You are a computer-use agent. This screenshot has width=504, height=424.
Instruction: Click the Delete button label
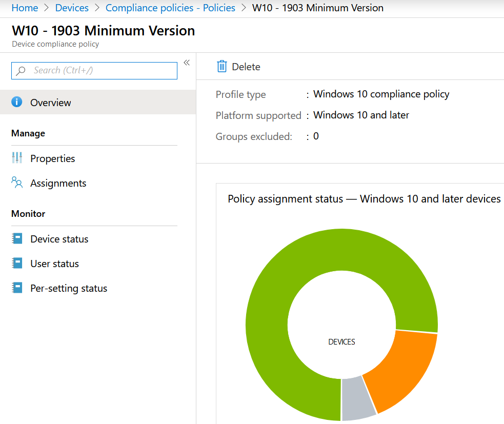click(x=246, y=67)
